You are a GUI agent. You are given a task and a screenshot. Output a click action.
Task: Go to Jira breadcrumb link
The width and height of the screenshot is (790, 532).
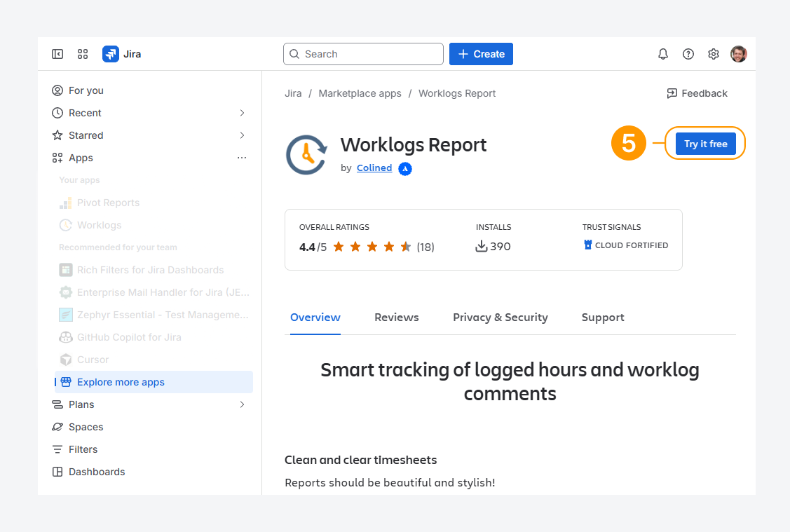coord(293,93)
